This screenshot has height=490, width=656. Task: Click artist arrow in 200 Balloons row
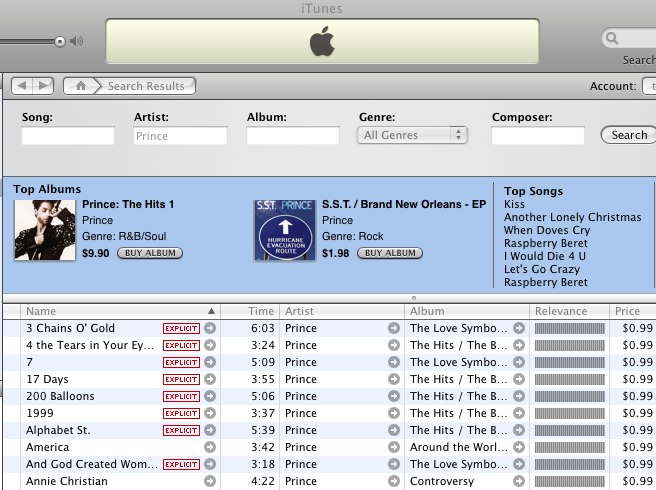click(x=394, y=396)
